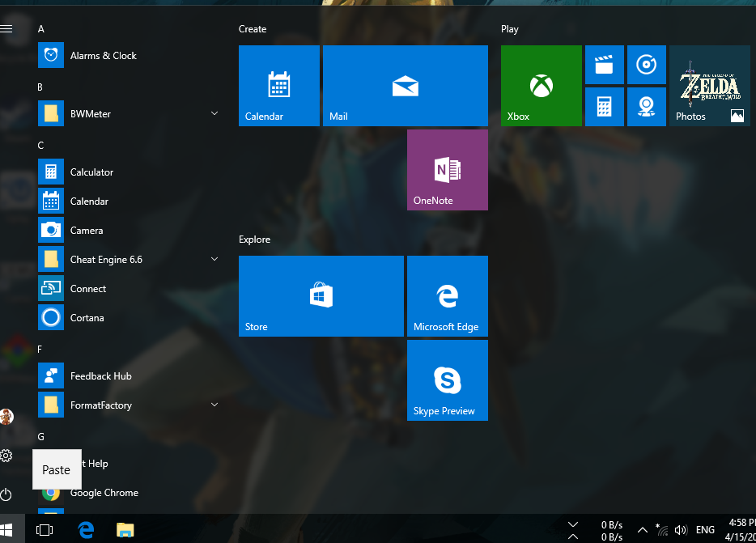Open the Maps tile under Play
Screen dimensions: 756x543
[x=647, y=107]
